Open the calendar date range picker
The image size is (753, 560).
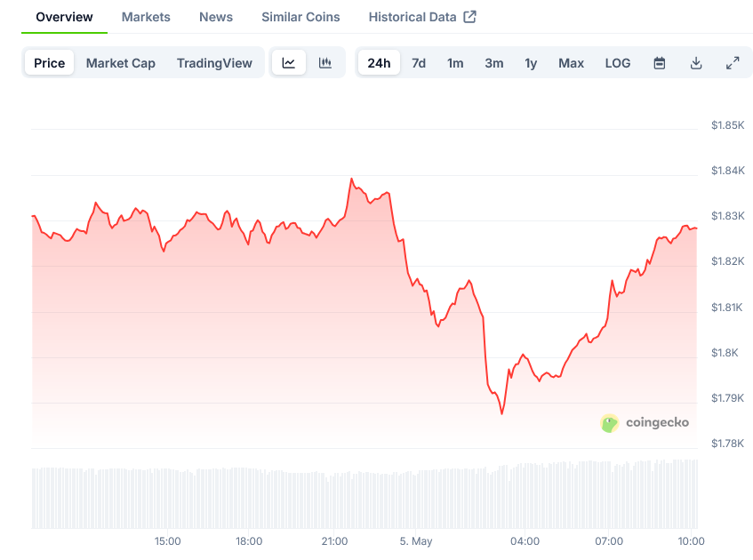(659, 63)
